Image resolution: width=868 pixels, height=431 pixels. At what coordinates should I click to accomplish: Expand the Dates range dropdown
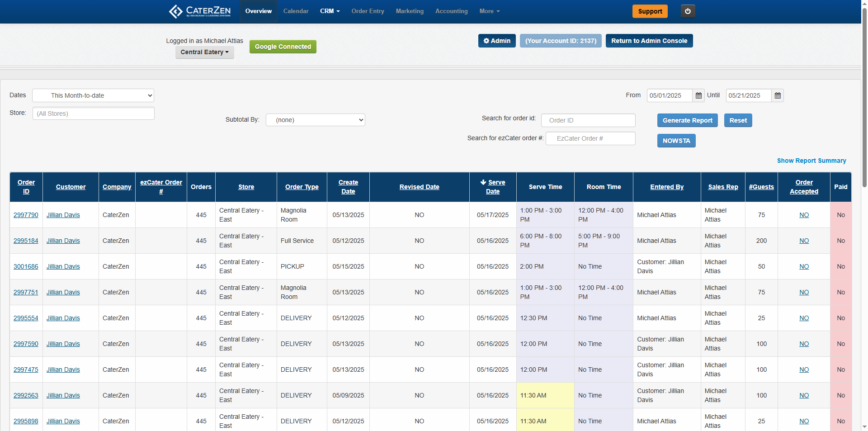point(93,95)
